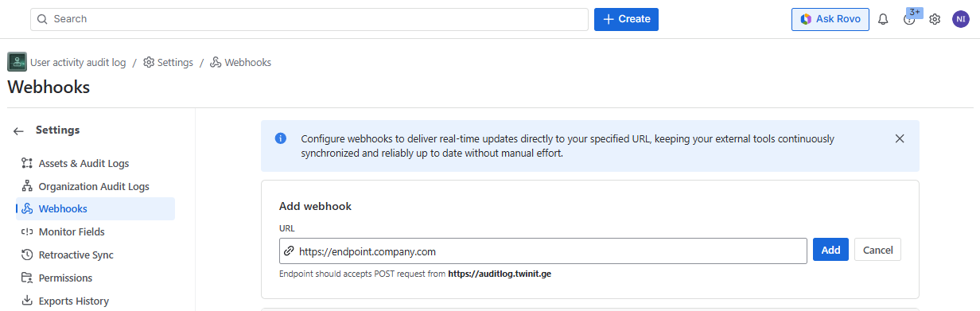Click the search magnifier icon
The width and height of the screenshot is (980, 311).
[42, 19]
